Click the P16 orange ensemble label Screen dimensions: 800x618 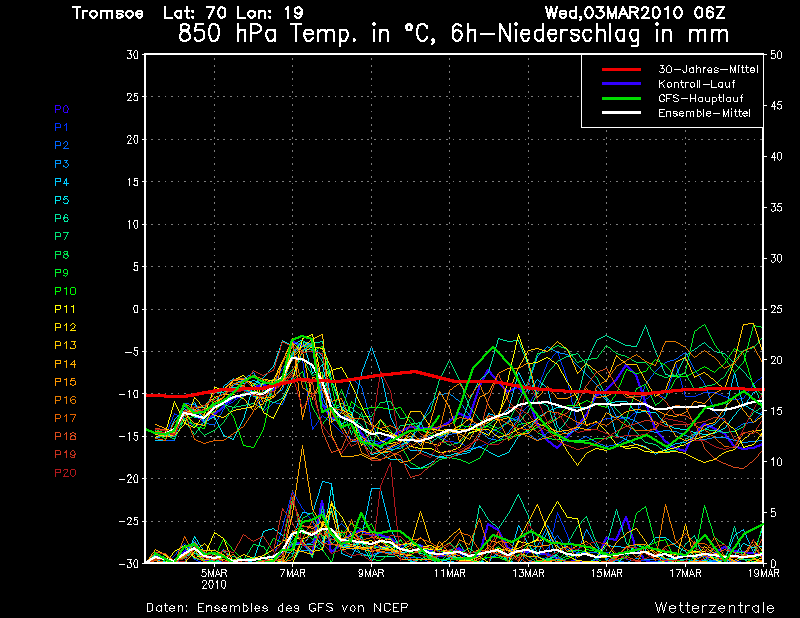(x=65, y=400)
